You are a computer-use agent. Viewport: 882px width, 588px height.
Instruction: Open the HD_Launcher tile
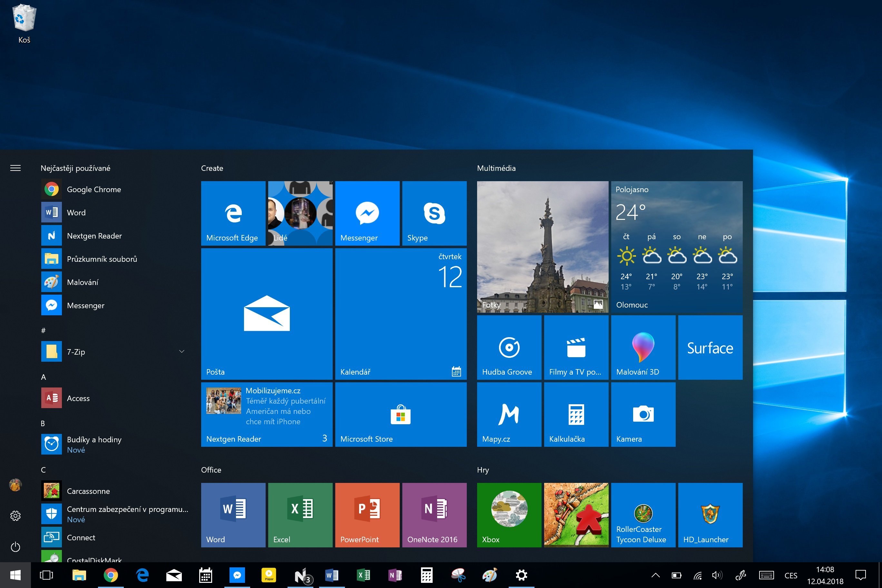710,515
